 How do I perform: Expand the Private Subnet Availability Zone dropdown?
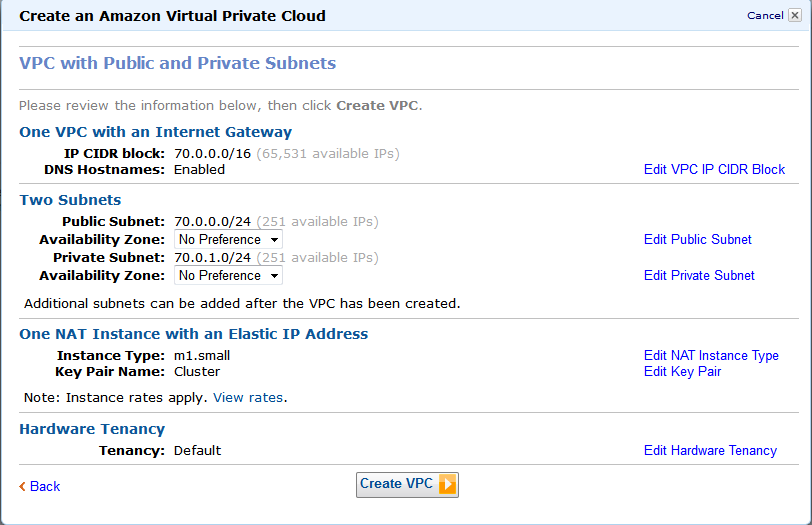tap(228, 275)
